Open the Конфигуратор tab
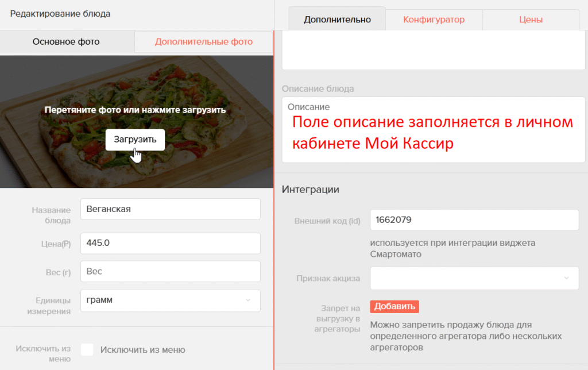This screenshot has width=588, height=370. pos(434,20)
